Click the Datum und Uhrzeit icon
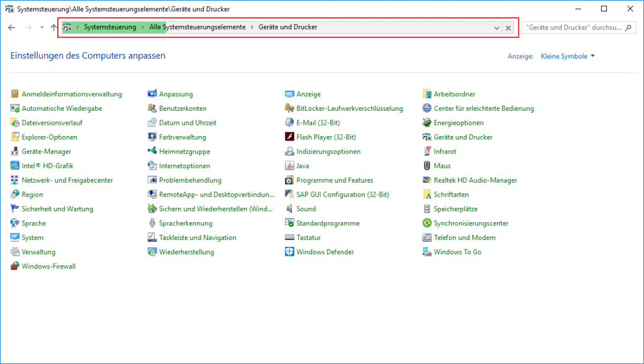Image resolution: width=644 pixels, height=364 pixels. click(x=152, y=123)
